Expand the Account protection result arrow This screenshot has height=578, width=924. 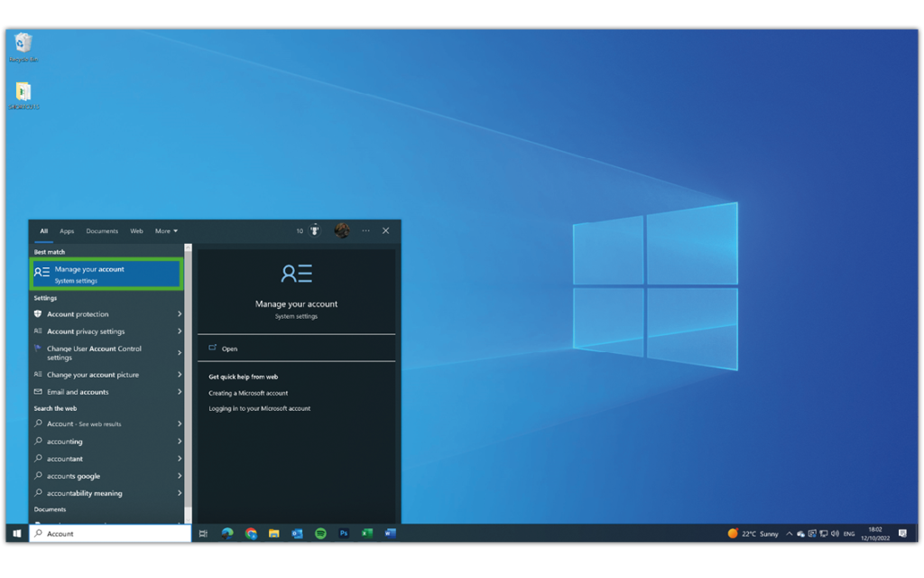pyautogui.click(x=180, y=314)
